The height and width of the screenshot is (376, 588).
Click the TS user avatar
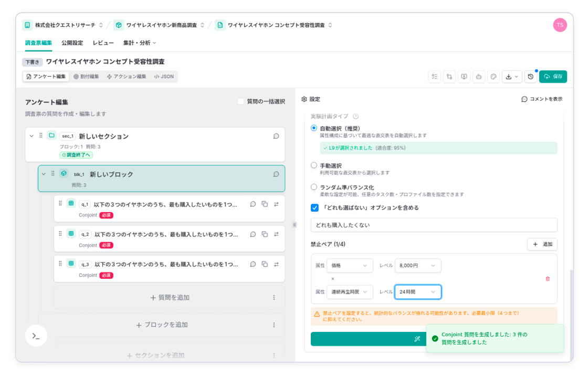pos(560,25)
